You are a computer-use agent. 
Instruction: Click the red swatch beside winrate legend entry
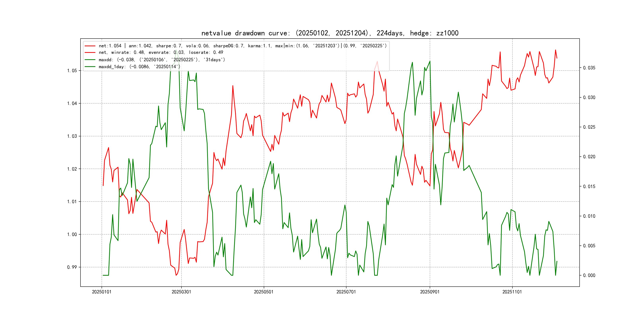pyautogui.click(x=90, y=52)
